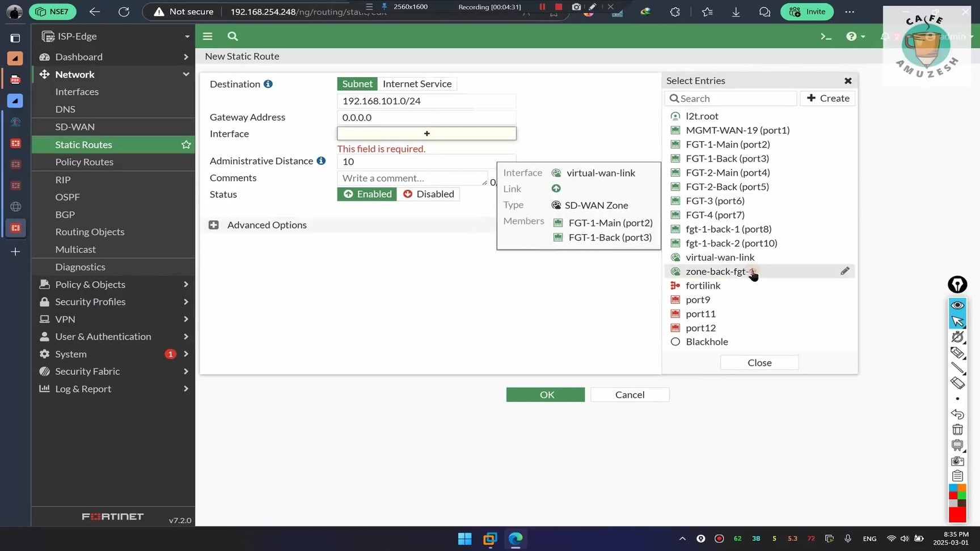
Task: Close the Select Entries panel
Action: 848,81
